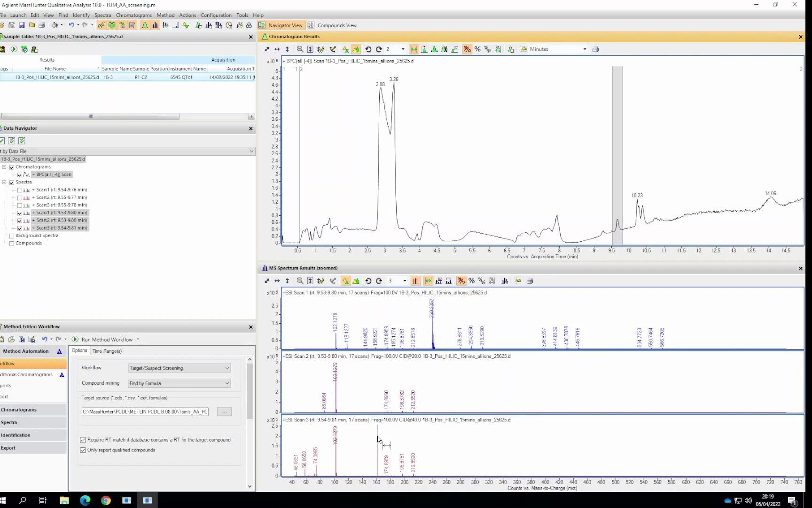The width and height of the screenshot is (812, 508).
Task: Check the Background Spectra checkbox
Action: click(12, 236)
